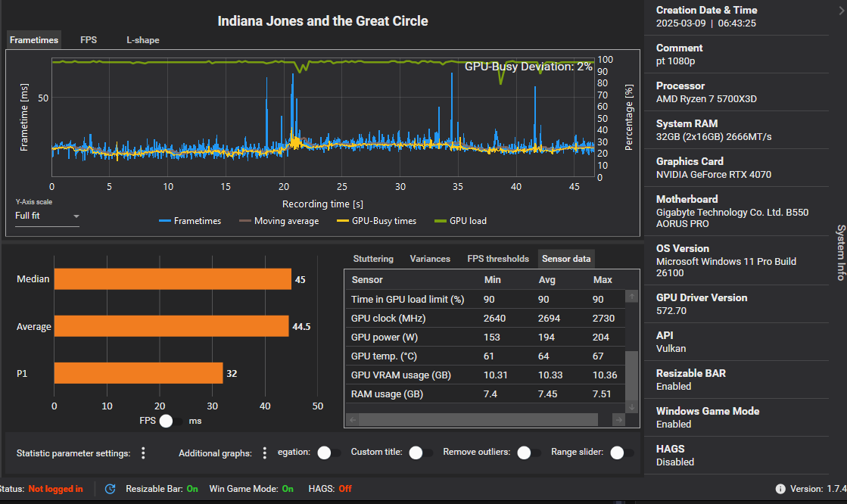
Task: Toggle GPU-Busy times legend entry
Action: tap(376, 221)
